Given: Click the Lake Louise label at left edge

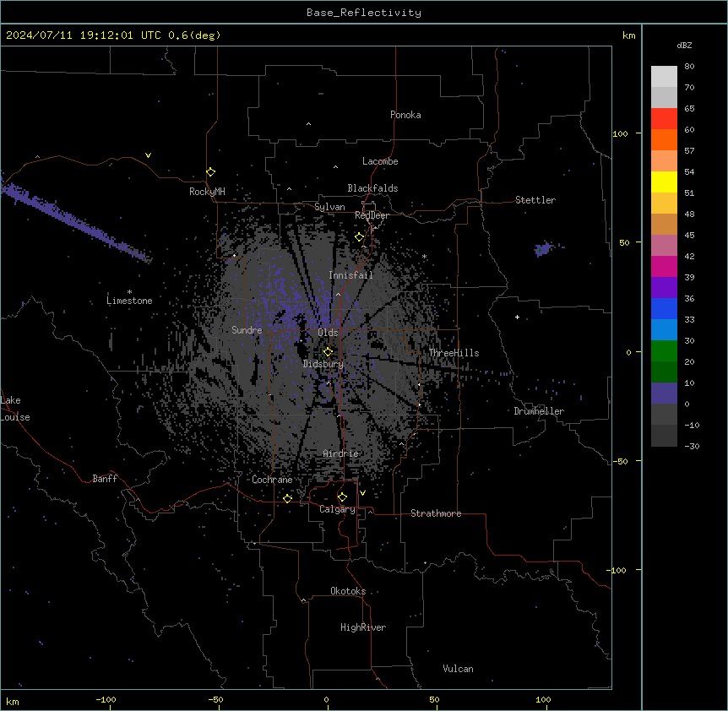Looking at the screenshot, I should coord(15,409).
